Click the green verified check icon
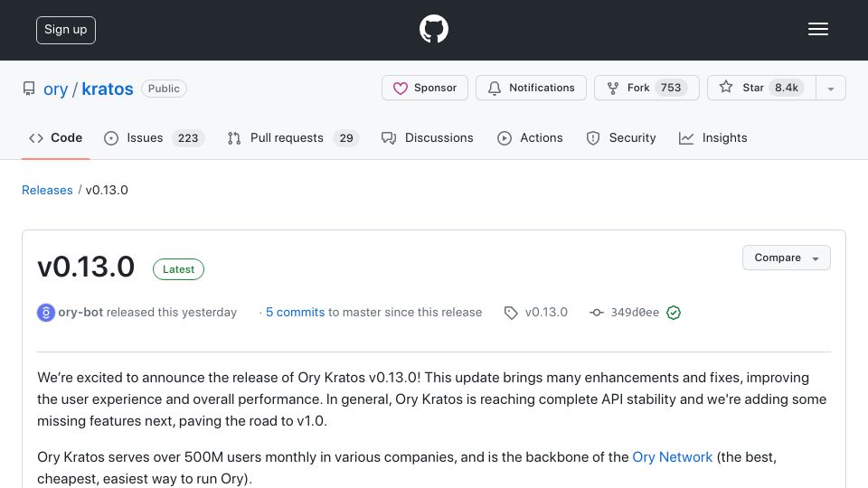 coord(674,313)
